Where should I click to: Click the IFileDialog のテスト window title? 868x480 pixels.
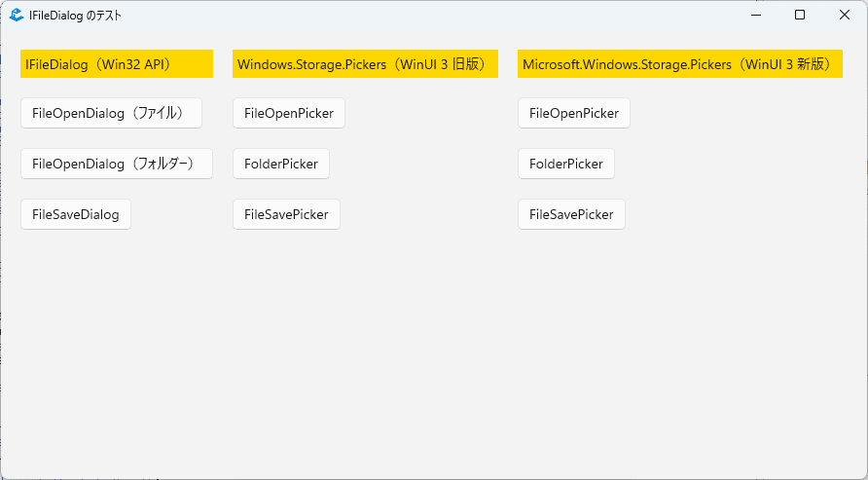[x=75, y=16]
